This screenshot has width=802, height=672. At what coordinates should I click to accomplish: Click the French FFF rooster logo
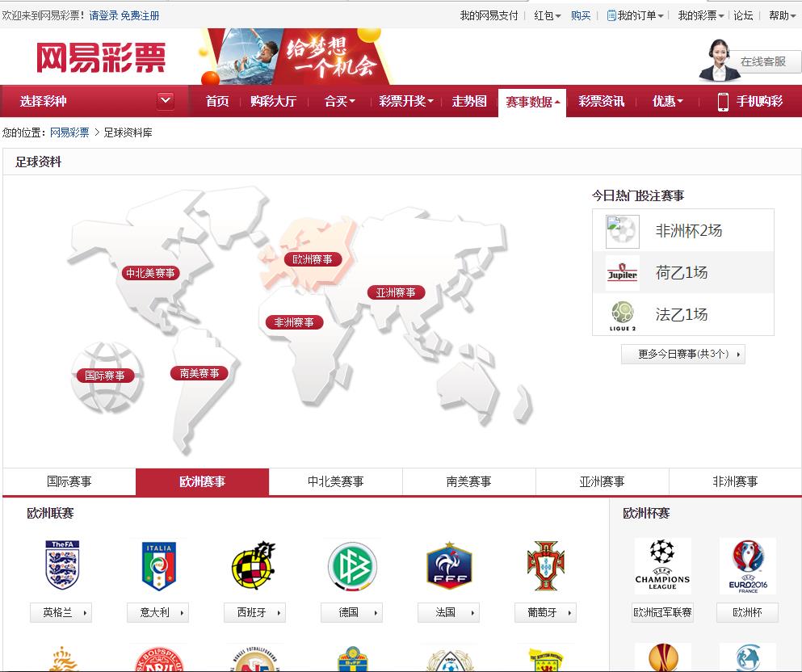coord(449,565)
